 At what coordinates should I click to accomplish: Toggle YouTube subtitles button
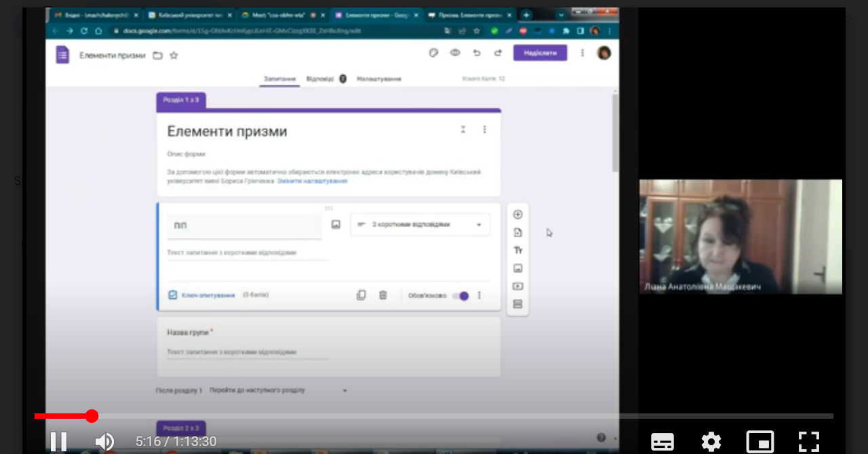click(663, 442)
